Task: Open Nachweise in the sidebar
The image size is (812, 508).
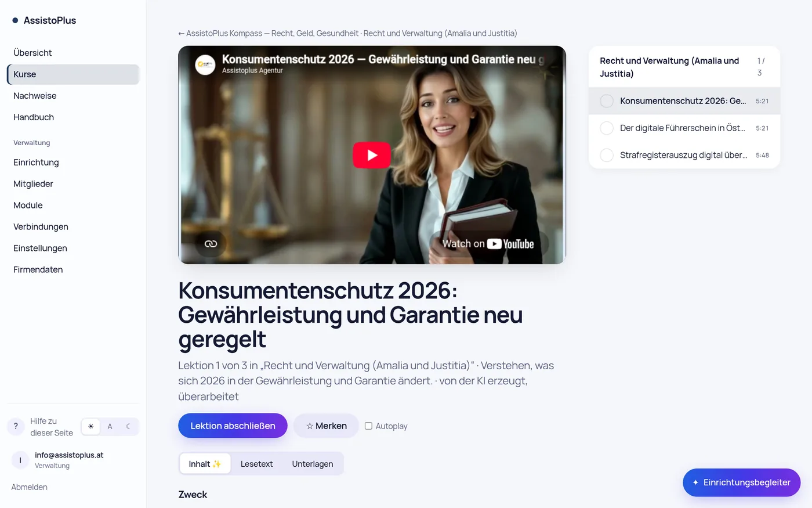Action: click(73, 96)
